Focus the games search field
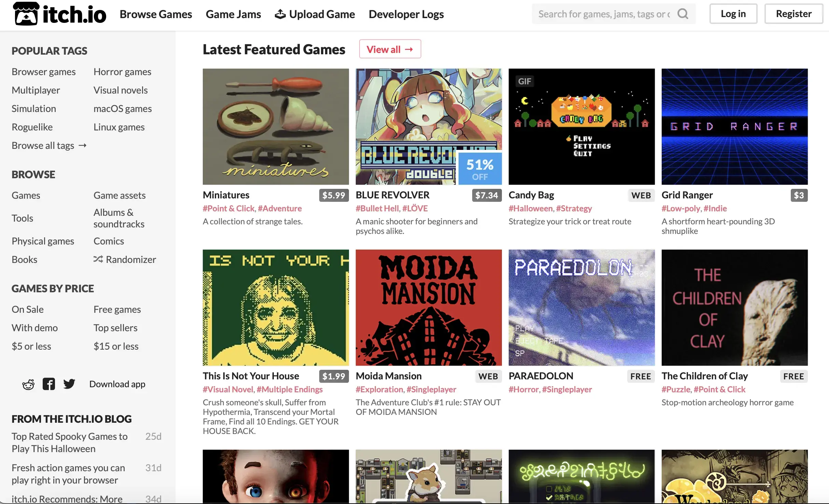The height and width of the screenshot is (504, 829). tap(604, 14)
